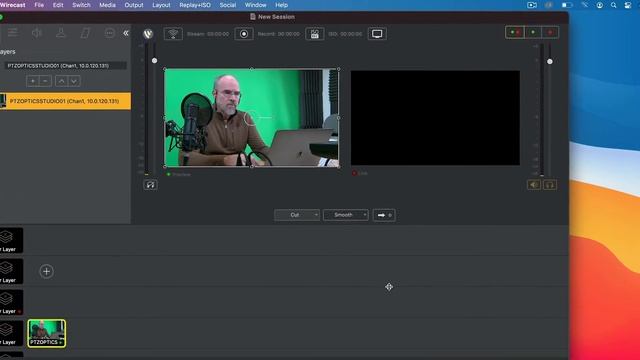Click the Preview label with green indicator
The height and width of the screenshot is (360, 640).
tap(179, 174)
